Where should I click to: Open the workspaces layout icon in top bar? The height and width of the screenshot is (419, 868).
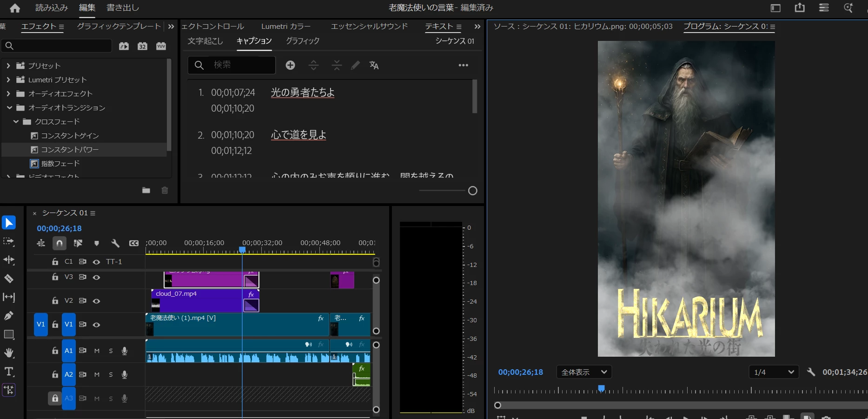(775, 7)
